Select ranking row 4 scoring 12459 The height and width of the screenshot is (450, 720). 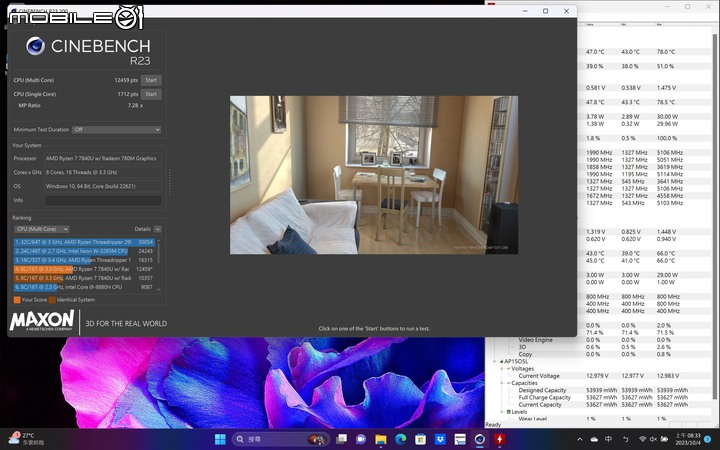pyautogui.click(x=84, y=269)
